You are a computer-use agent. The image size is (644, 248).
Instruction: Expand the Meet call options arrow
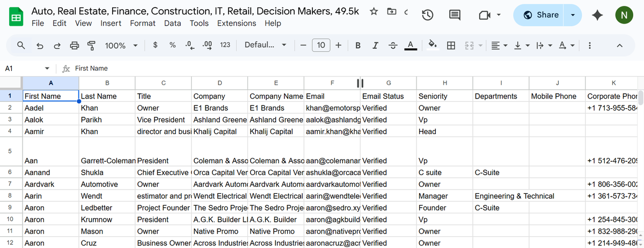click(x=499, y=16)
